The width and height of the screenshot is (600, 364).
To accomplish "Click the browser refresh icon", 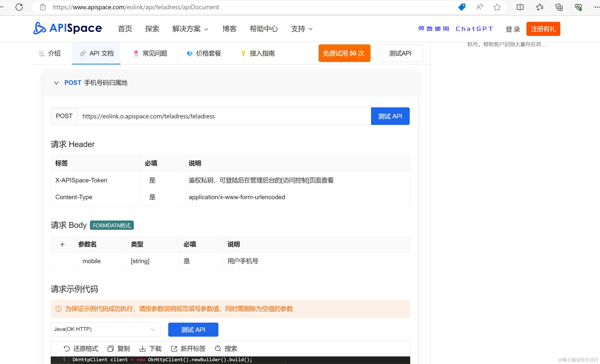I will tap(19, 7).
